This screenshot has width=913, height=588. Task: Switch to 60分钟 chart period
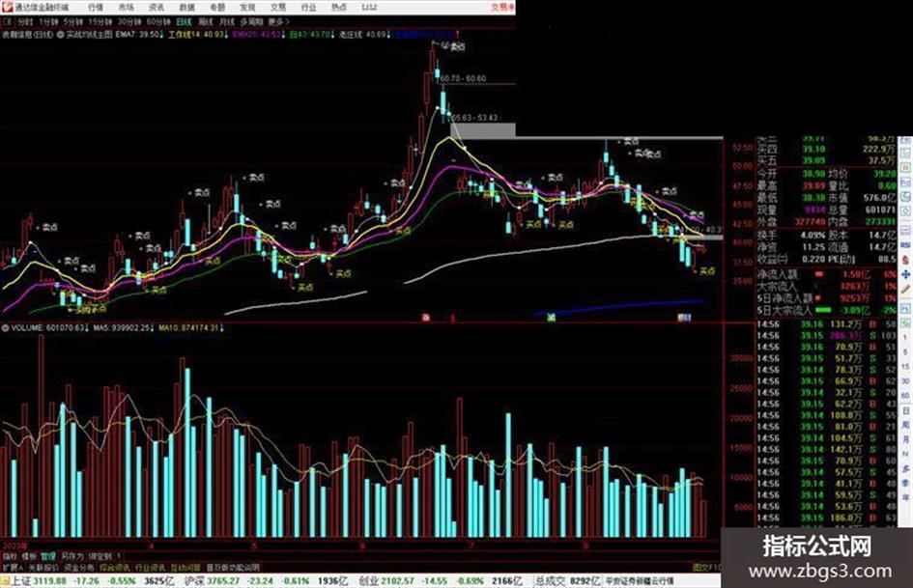(x=158, y=22)
